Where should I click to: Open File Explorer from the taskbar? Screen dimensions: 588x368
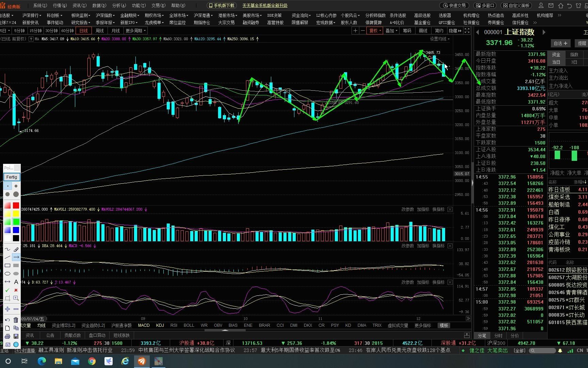click(x=58, y=361)
